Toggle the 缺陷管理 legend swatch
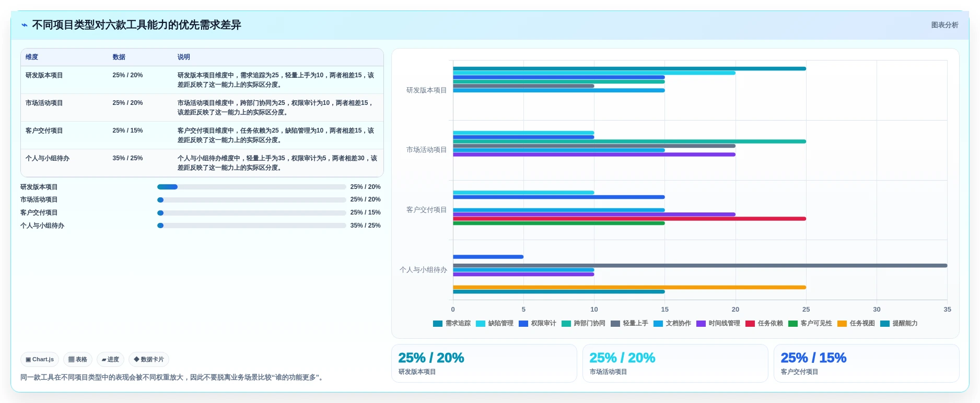This screenshot has height=403, width=980. [481, 324]
